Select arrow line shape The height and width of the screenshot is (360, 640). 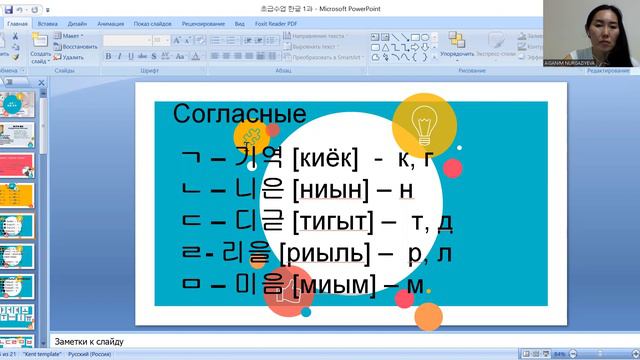point(405,38)
